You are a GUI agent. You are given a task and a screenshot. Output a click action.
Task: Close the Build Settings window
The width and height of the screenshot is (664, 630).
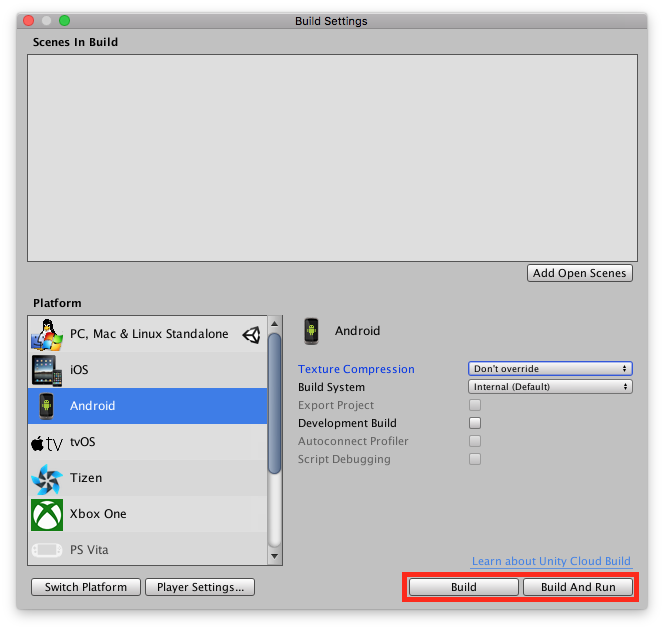click(x=29, y=20)
